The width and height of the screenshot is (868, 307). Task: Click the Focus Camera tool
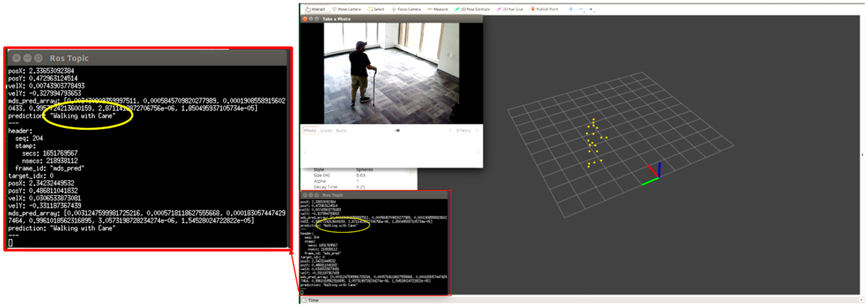tap(406, 9)
